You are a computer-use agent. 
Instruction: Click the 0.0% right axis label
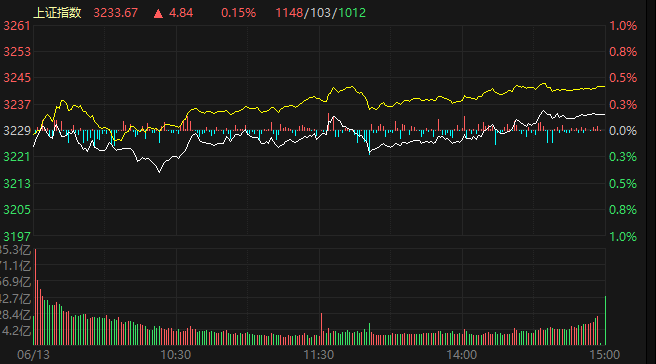click(x=623, y=131)
